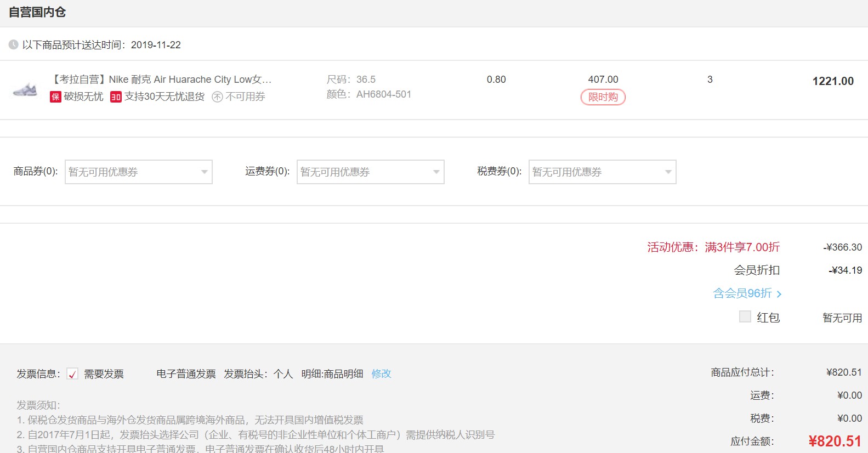Open the 税费券 tax coupon dropdown
This screenshot has width=868, height=453.
pyautogui.click(x=603, y=172)
